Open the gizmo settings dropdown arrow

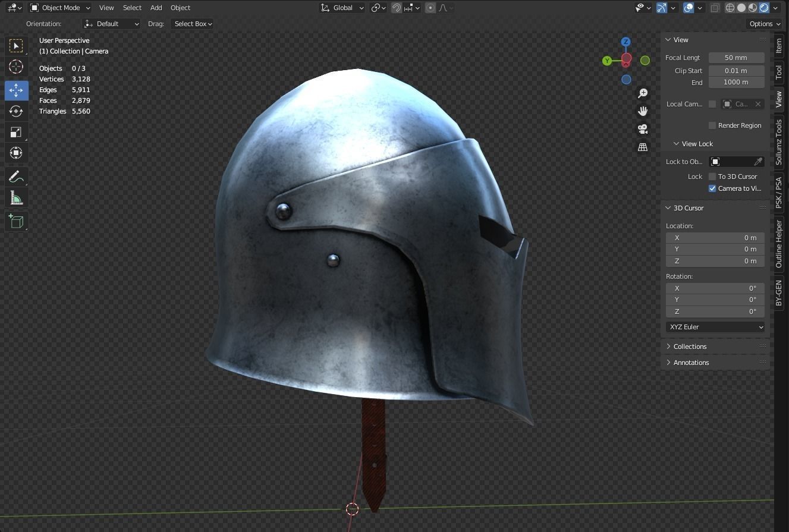[673, 8]
